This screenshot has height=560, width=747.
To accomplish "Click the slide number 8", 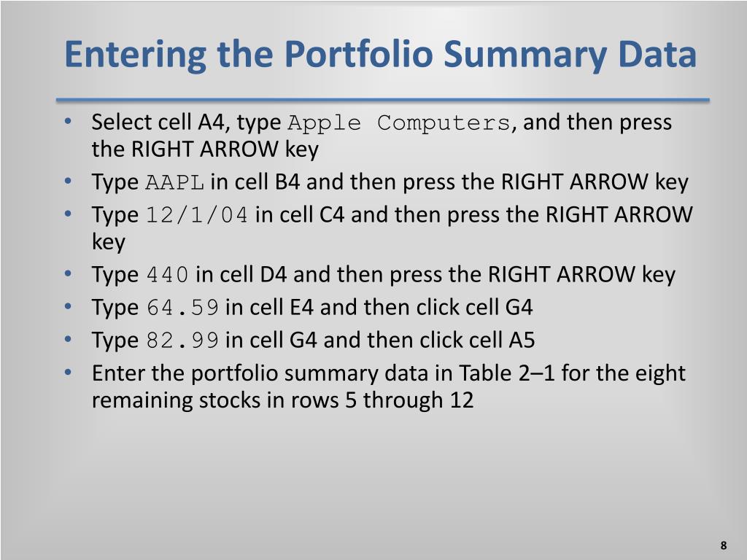I will tap(724, 545).
